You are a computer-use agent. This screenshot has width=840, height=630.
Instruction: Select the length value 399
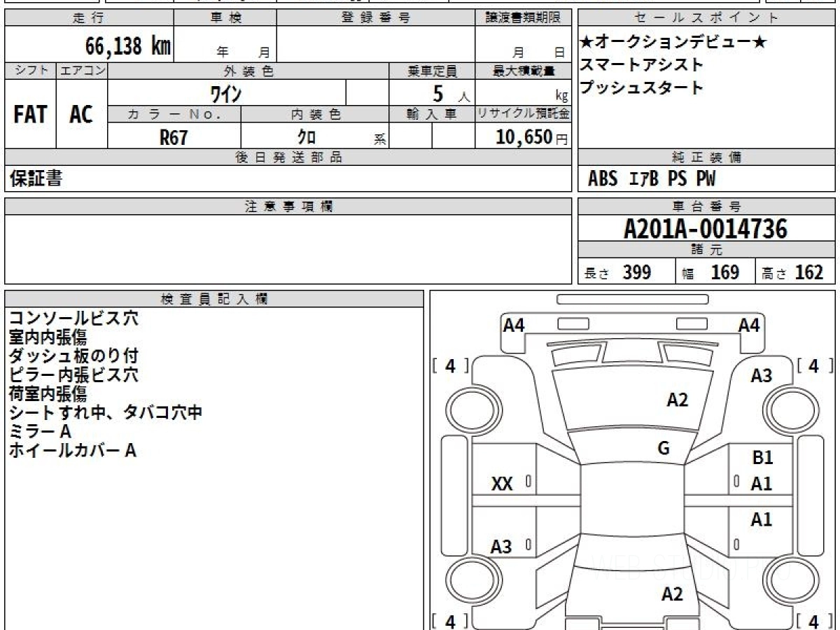[x=637, y=272]
